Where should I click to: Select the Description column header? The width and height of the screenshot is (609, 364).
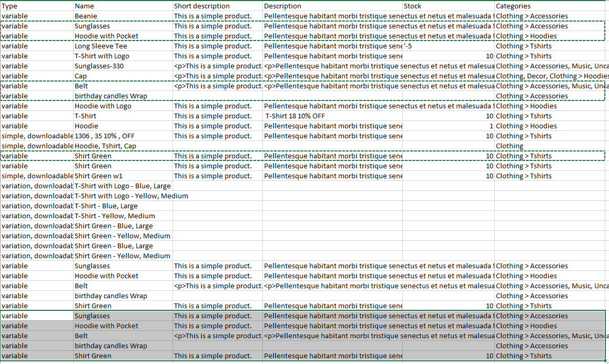click(279, 6)
